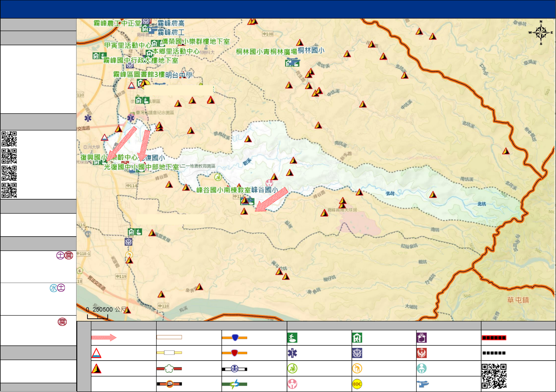Click the 竹嵩坑 place label
This screenshot has width=556, height=392.
[430, 279]
